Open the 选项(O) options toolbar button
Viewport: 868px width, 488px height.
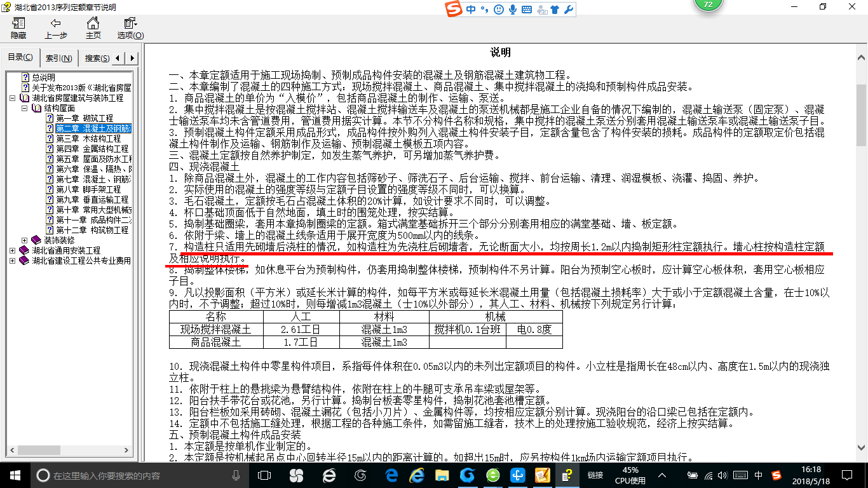130,28
